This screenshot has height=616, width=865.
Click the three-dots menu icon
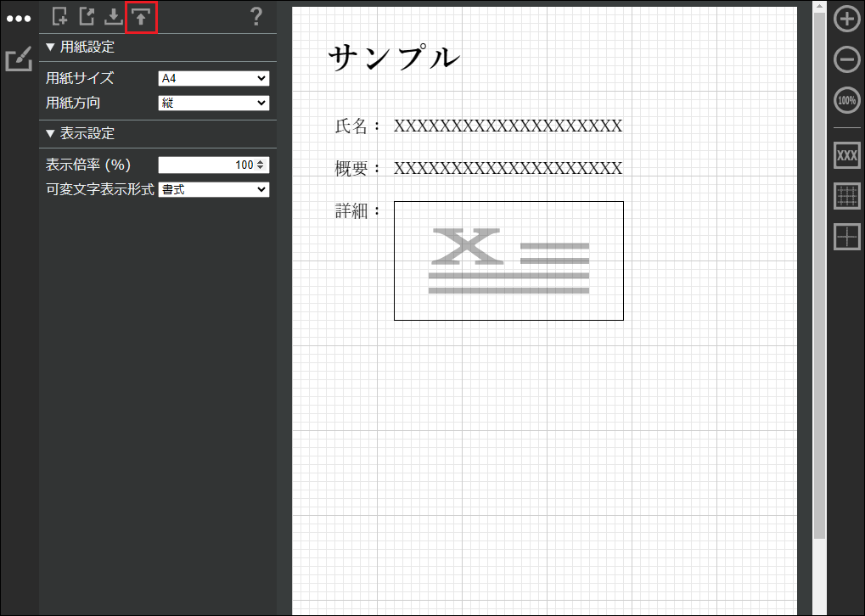pyautogui.click(x=19, y=19)
